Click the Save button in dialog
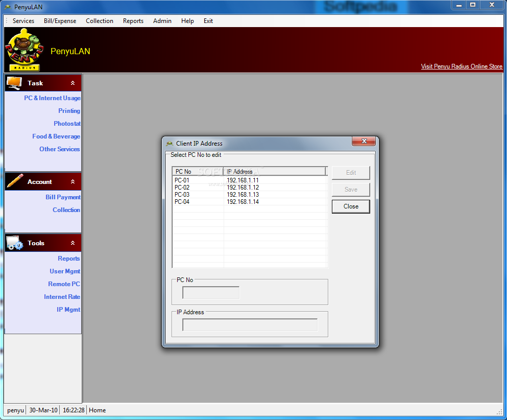The image size is (507, 420). (351, 190)
